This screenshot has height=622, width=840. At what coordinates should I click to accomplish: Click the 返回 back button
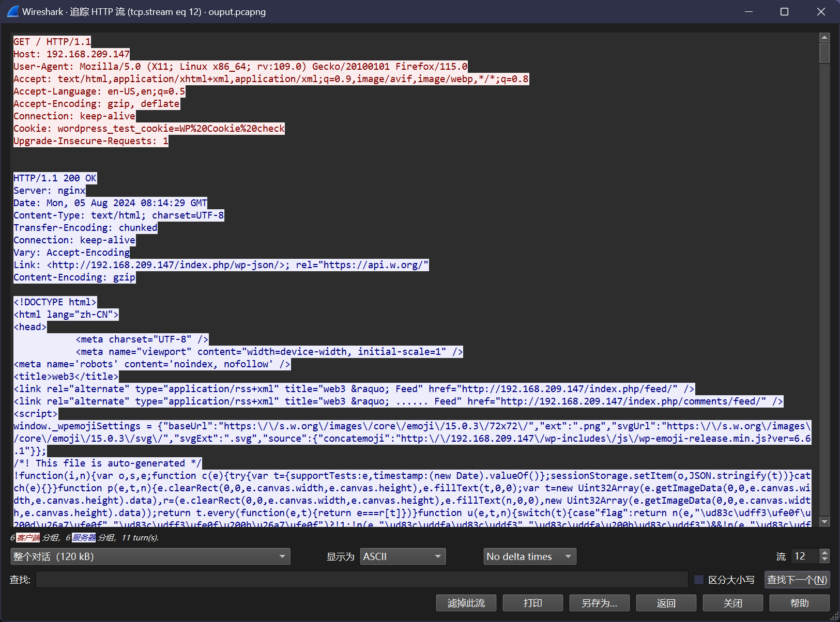point(666,603)
